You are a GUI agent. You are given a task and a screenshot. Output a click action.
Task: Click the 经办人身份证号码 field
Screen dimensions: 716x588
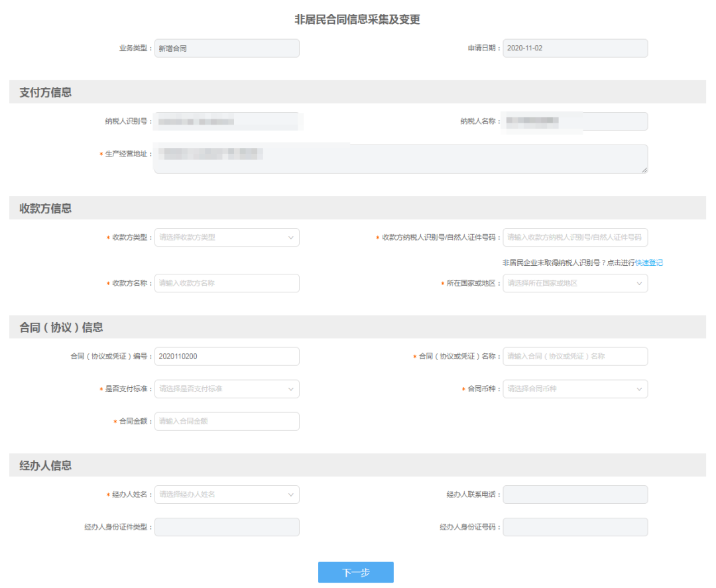coord(575,527)
